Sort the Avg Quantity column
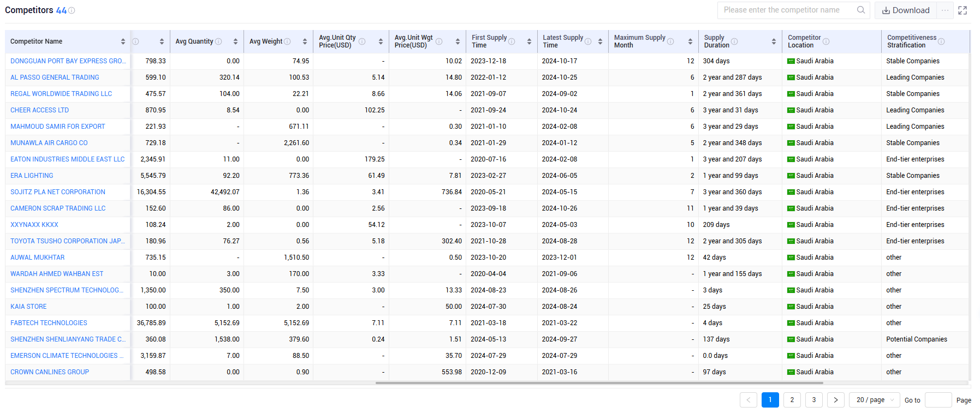The image size is (980, 413). tap(235, 41)
